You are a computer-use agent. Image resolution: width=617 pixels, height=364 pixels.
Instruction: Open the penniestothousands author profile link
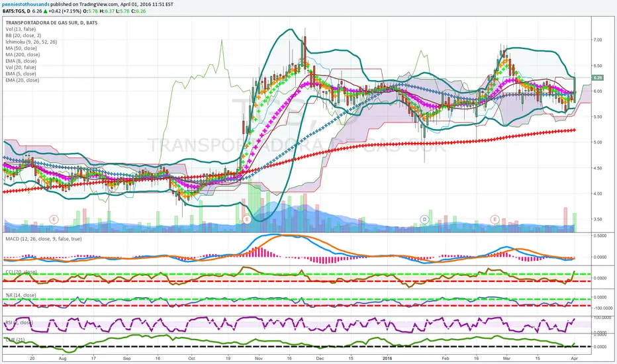click(x=26, y=5)
